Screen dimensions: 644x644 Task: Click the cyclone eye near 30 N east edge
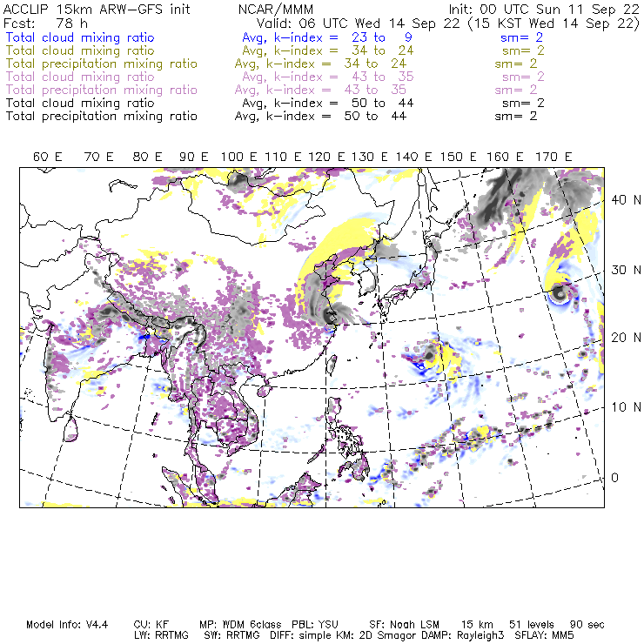pyautogui.click(x=559, y=293)
